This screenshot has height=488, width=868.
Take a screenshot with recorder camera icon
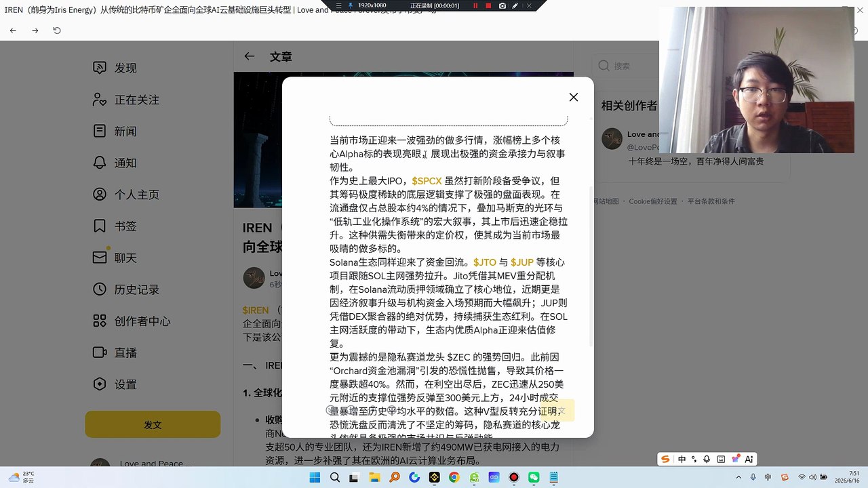coord(502,5)
